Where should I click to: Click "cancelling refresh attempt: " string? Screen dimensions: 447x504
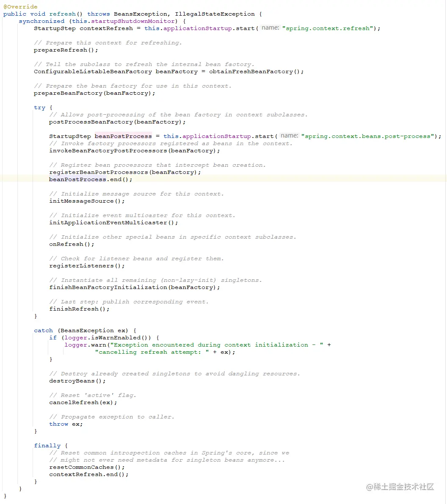coord(152,352)
